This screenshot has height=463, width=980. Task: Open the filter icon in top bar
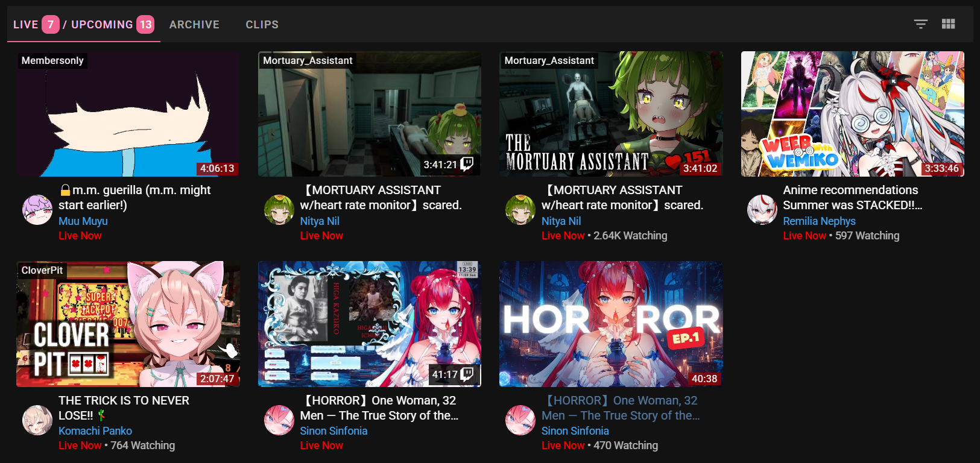920,24
